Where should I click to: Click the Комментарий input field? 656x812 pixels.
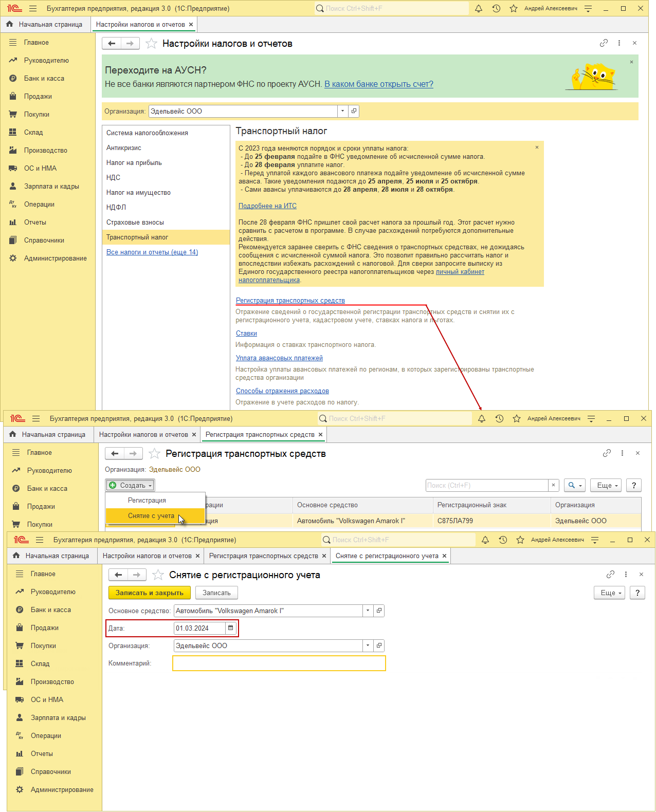tap(279, 663)
